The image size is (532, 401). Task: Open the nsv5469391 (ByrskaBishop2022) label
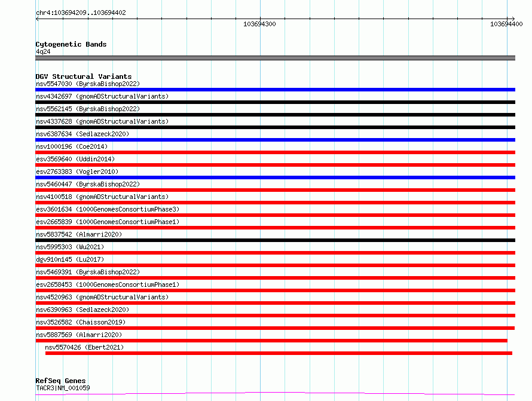[x=88, y=272]
